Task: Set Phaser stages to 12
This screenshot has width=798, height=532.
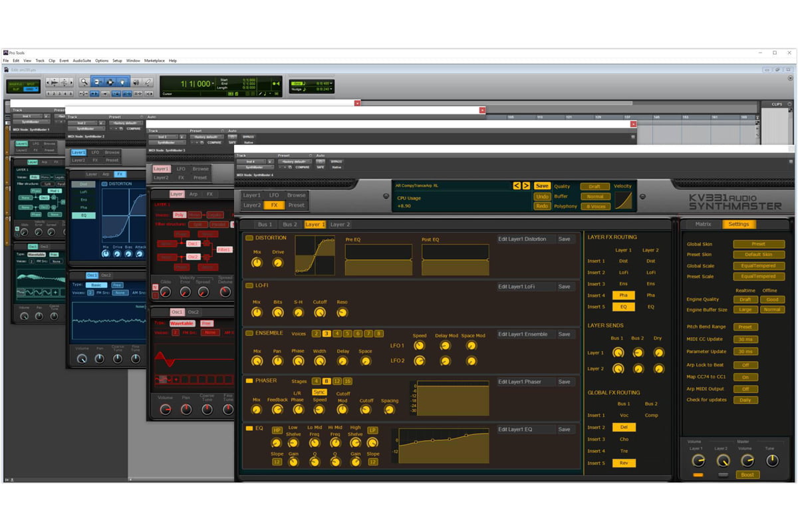Action: [x=337, y=381]
